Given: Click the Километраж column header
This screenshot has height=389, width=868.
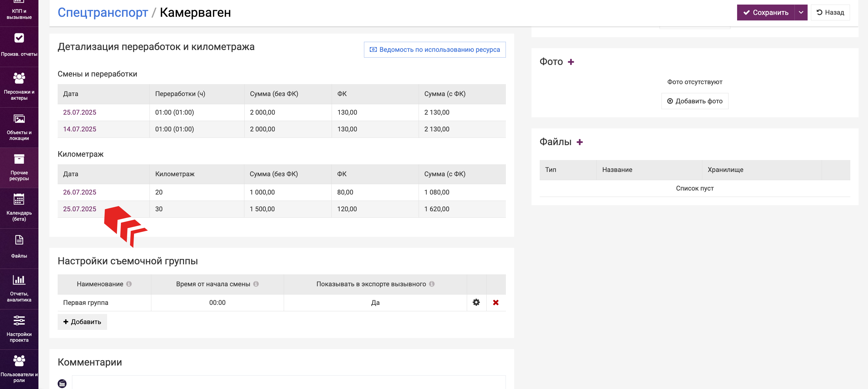Looking at the screenshot, I should (x=197, y=174).
